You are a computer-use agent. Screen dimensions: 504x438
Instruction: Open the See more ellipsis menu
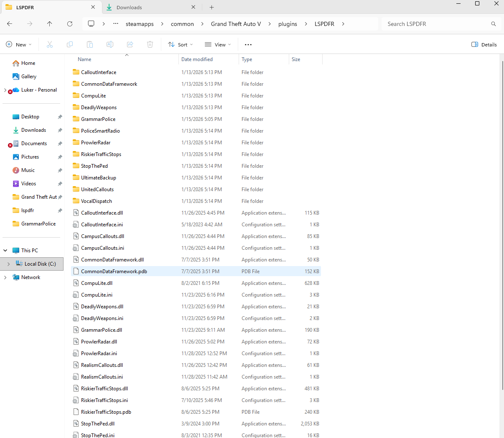(x=248, y=44)
